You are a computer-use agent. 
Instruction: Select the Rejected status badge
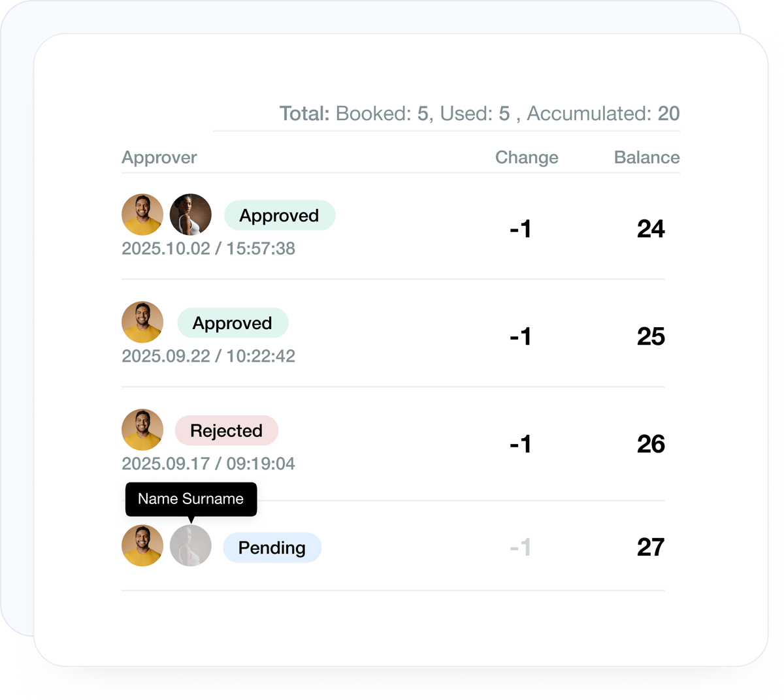click(227, 430)
